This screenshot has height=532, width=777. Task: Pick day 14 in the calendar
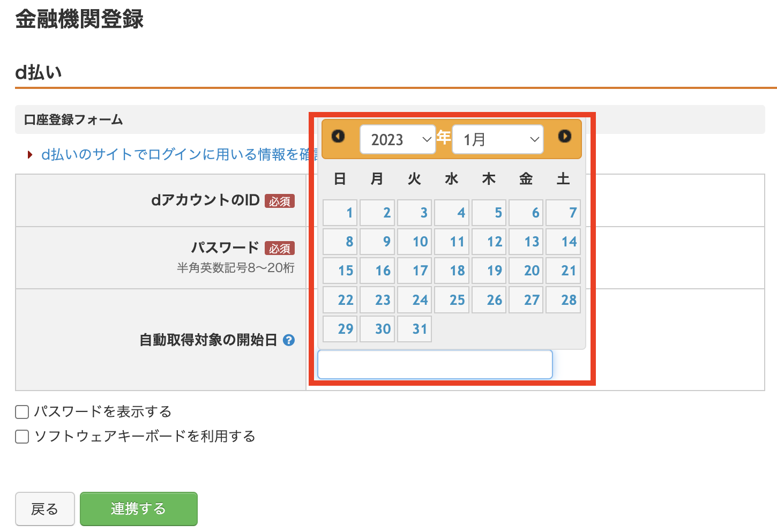(x=563, y=242)
